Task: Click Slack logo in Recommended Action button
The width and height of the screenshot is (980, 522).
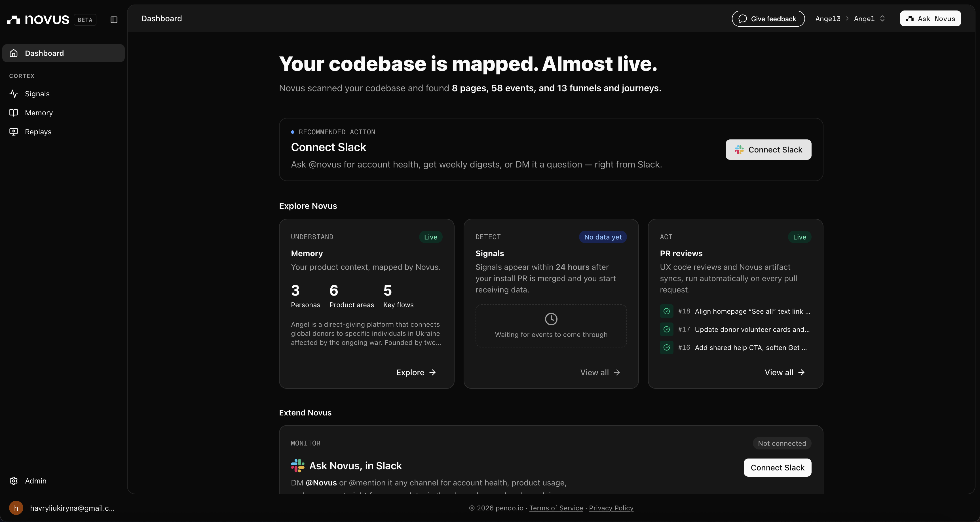Action: tap(739, 150)
